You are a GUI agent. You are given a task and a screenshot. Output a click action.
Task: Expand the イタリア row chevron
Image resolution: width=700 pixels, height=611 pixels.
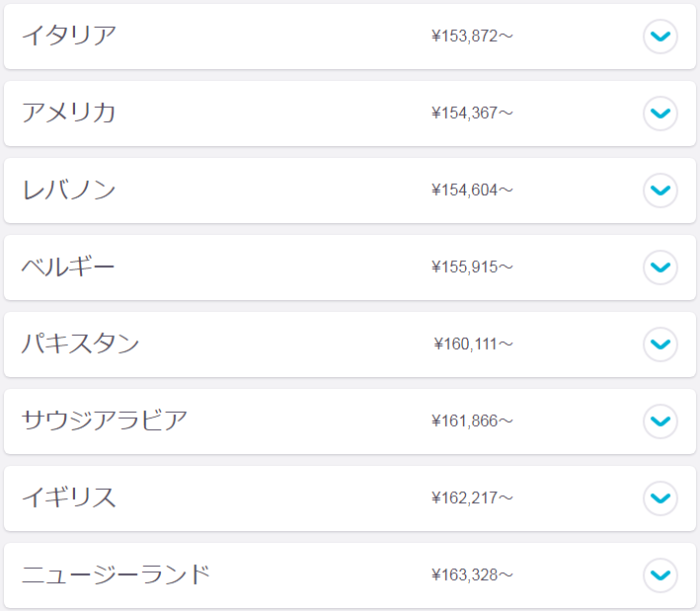pos(661,37)
